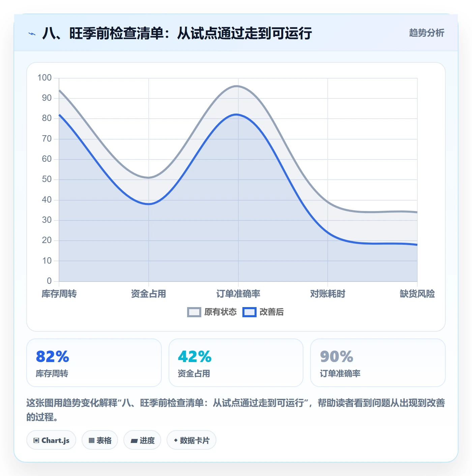Screen dimensions: 472x476
Task: Click the diamond icon in 数据卡片 tag
Action: [176, 440]
